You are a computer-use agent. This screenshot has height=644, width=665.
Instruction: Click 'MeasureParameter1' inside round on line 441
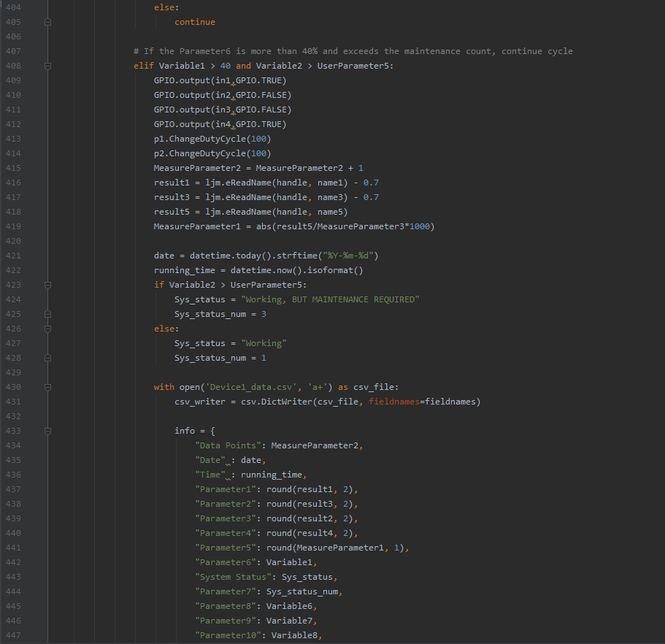pyautogui.click(x=340, y=548)
